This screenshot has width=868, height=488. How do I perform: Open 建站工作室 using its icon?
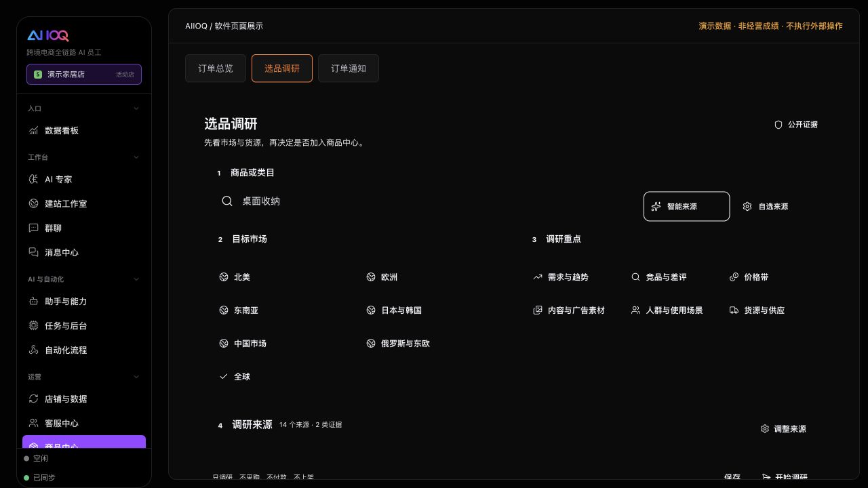click(33, 204)
